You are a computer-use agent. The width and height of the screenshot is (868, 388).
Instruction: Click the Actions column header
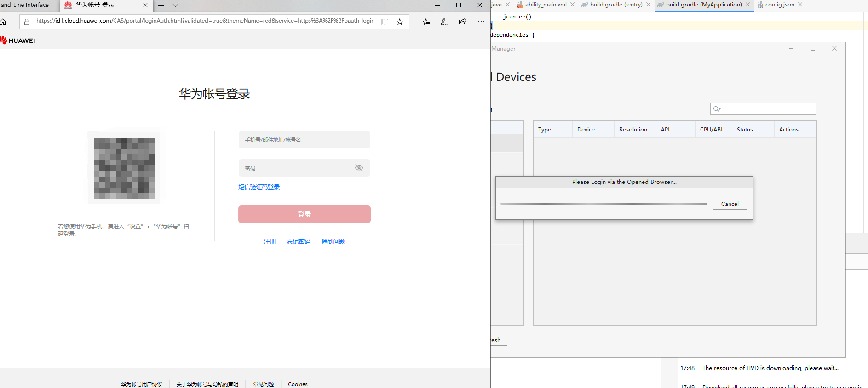[x=795, y=130]
